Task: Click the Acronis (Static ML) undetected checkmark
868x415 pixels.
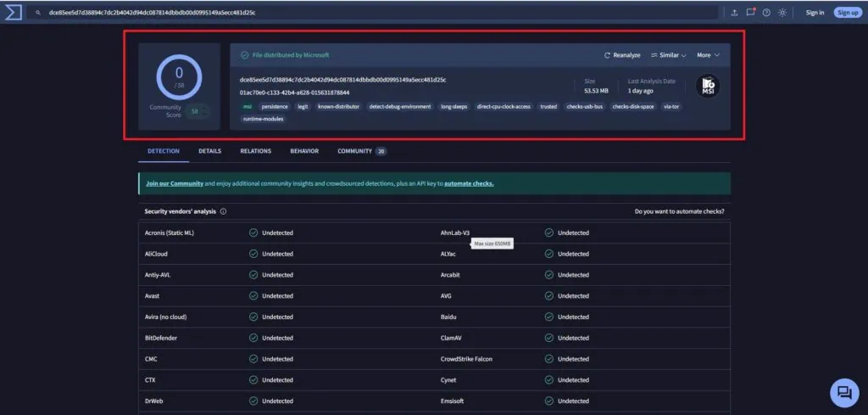Action: [x=253, y=233]
